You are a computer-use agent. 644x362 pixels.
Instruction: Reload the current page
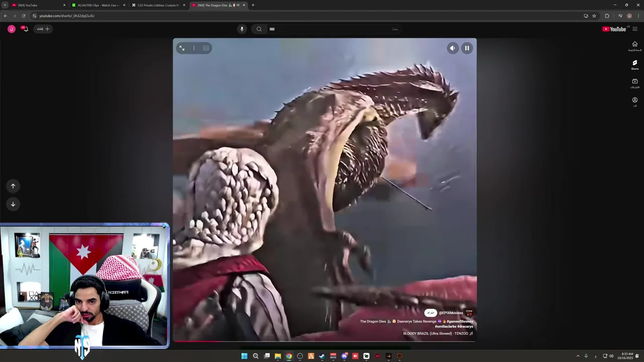point(24,16)
